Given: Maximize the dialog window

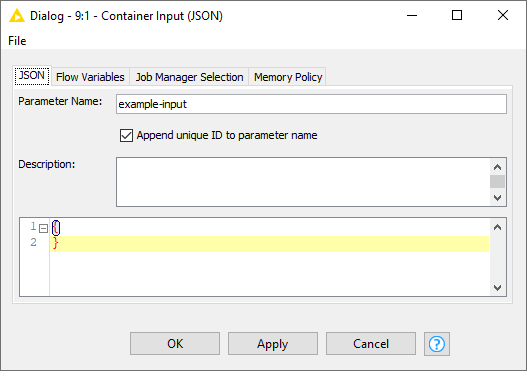Looking at the screenshot, I should click(x=457, y=15).
